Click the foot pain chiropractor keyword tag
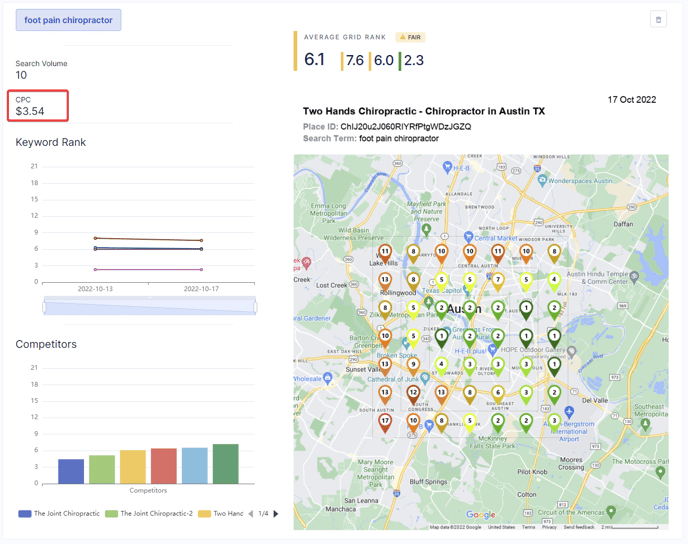 click(x=68, y=20)
